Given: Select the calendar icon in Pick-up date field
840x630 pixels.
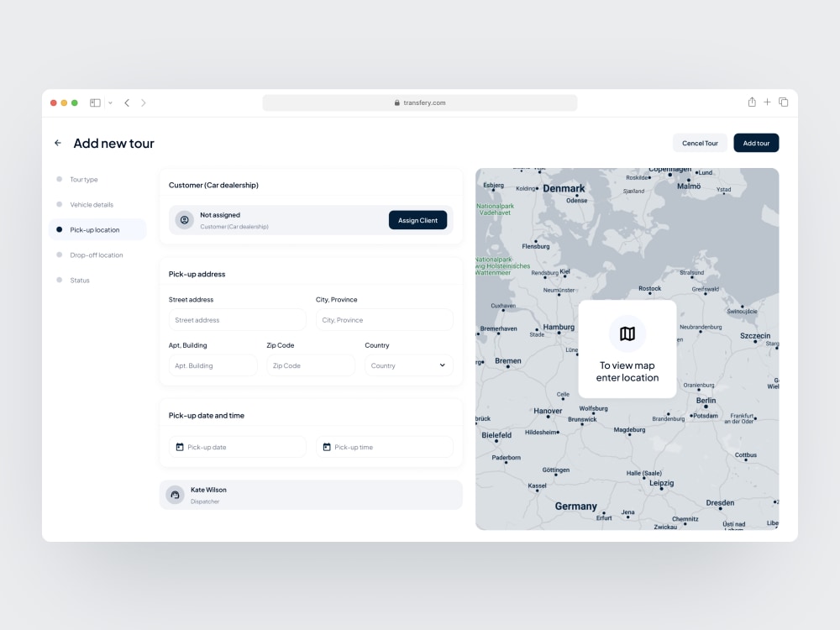Looking at the screenshot, I should tap(180, 447).
